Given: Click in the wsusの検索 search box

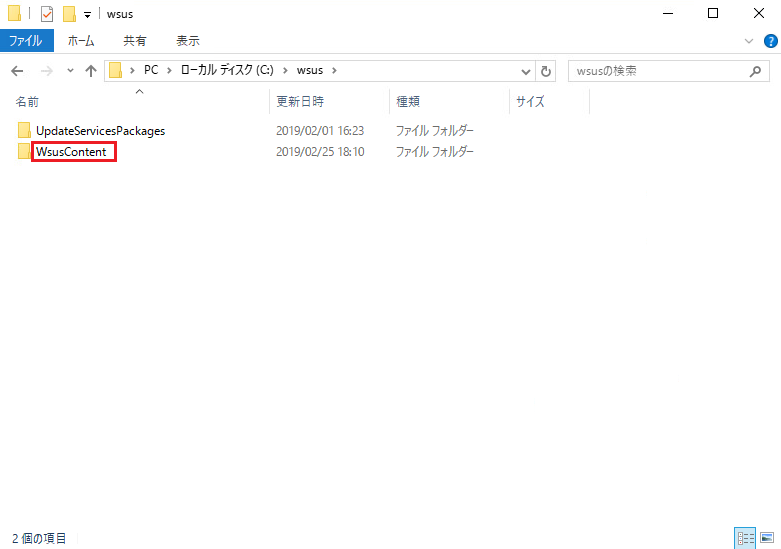Looking at the screenshot, I should tap(655, 71).
